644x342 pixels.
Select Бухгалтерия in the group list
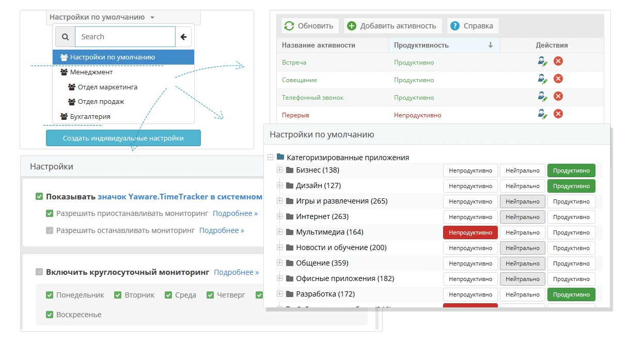[x=90, y=117]
